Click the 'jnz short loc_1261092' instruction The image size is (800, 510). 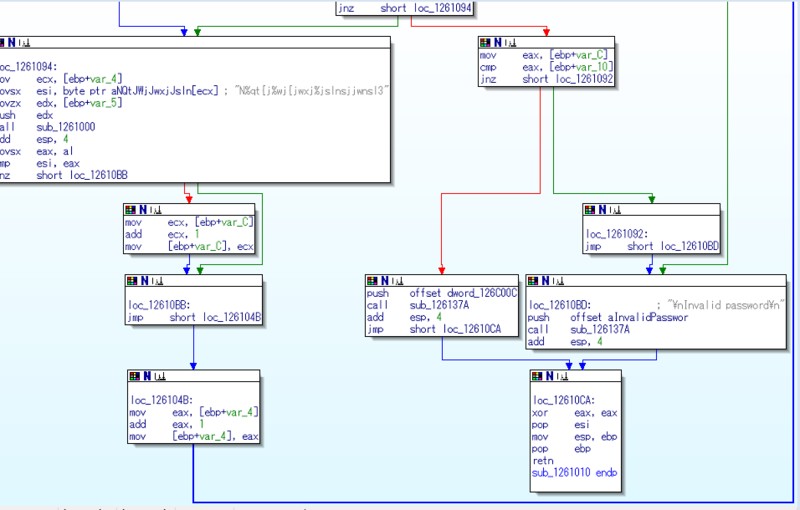[546, 79]
